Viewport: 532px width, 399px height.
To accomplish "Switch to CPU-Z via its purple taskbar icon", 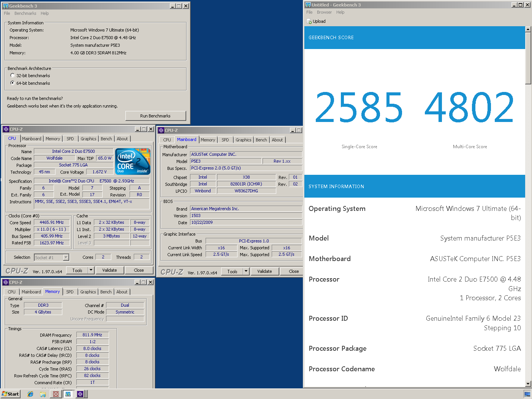I will (80, 394).
